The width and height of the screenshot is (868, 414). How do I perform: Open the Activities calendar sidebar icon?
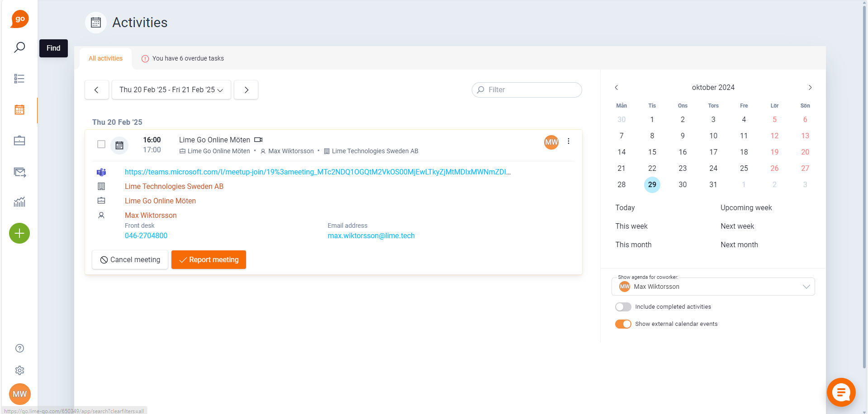[x=19, y=110]
